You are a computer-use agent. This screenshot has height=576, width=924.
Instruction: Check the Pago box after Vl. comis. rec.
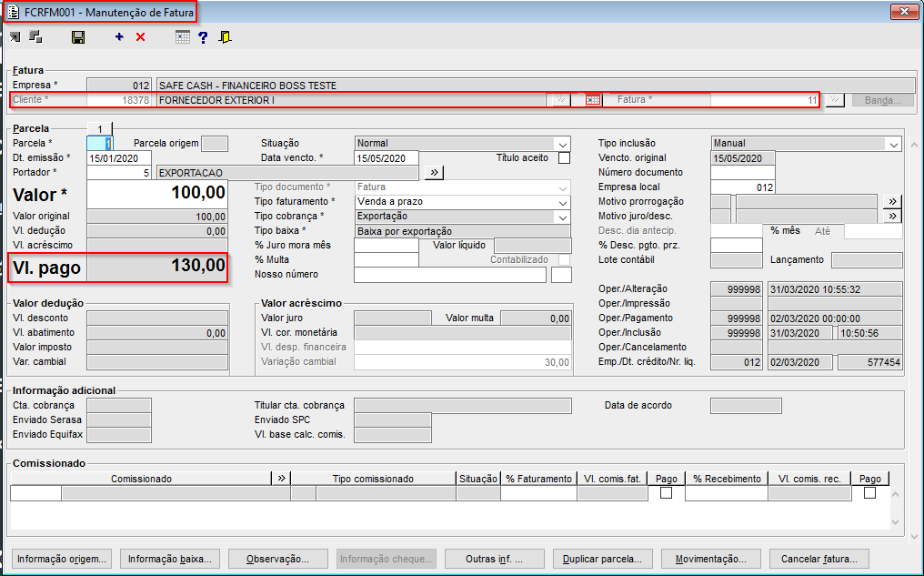pos(869,493)
